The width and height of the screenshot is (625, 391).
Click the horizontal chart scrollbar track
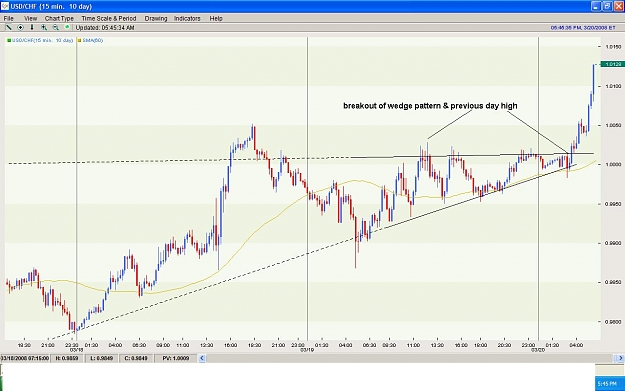click(x=411, y=358)
